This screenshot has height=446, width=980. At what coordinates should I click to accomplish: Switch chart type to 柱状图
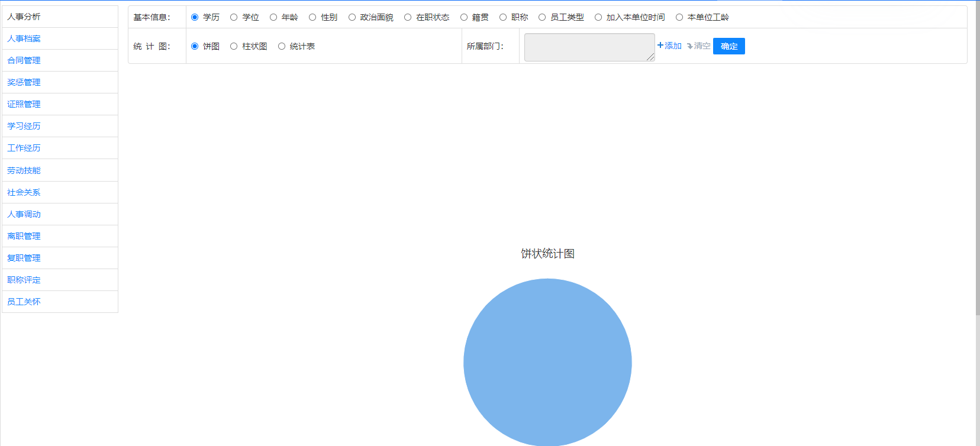coord(234,46)
